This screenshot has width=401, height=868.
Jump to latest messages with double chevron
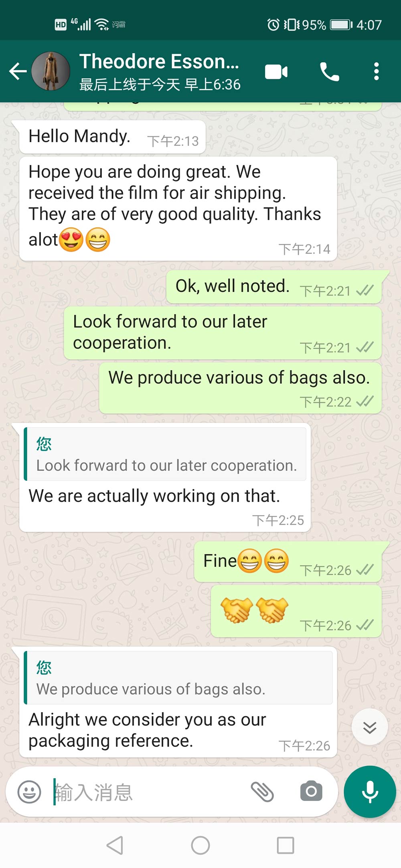pos(369,727)
